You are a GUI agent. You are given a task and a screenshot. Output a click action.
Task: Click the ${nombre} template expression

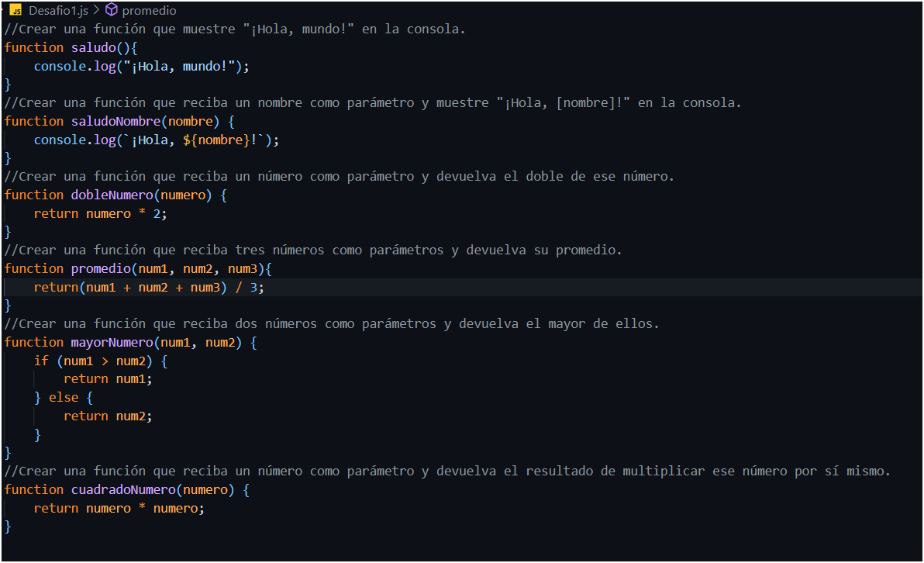point(216,140)
